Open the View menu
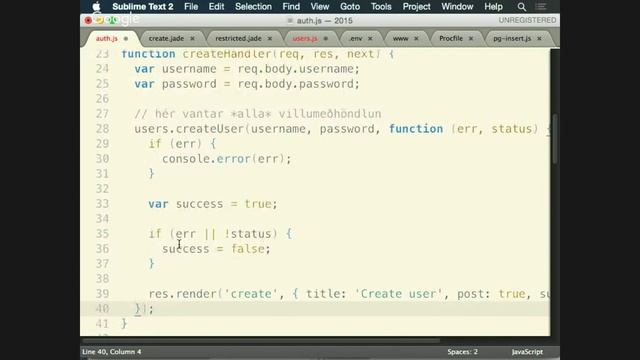 click(320, 7)
